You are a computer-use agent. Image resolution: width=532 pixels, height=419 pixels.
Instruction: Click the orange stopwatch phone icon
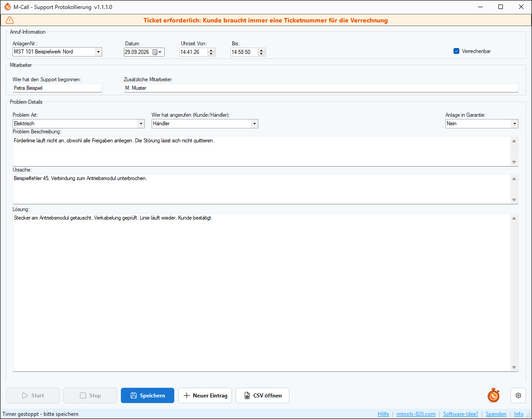(x=493, y=396)
